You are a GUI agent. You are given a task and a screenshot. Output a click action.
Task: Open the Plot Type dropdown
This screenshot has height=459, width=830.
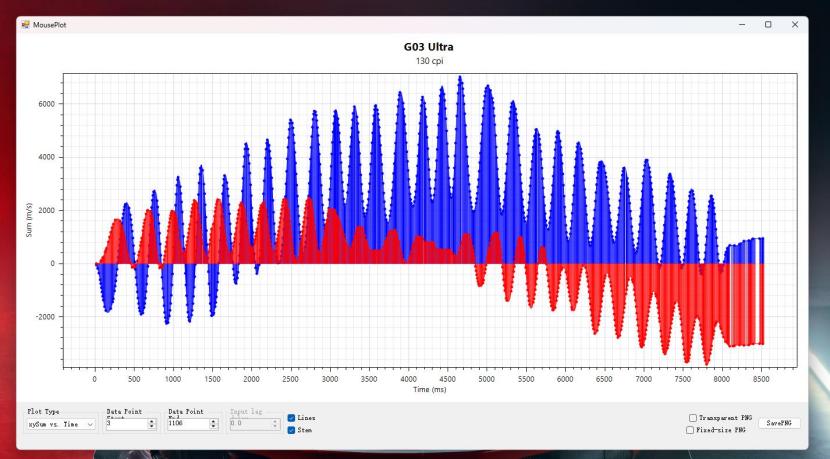pos(61,424)
